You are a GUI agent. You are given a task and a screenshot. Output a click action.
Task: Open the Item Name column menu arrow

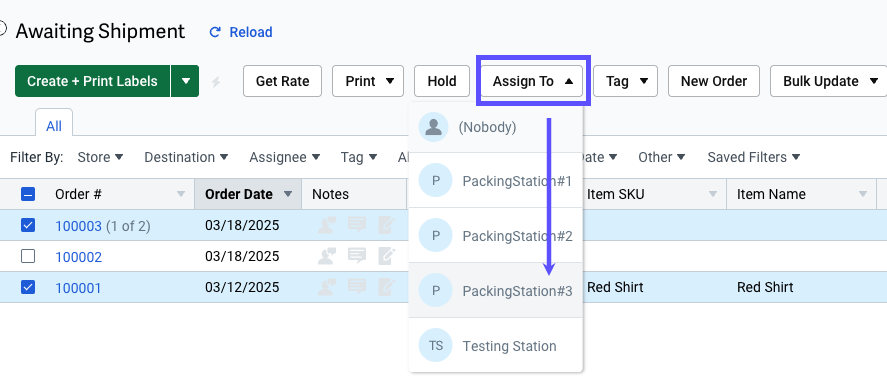point(863,194)
